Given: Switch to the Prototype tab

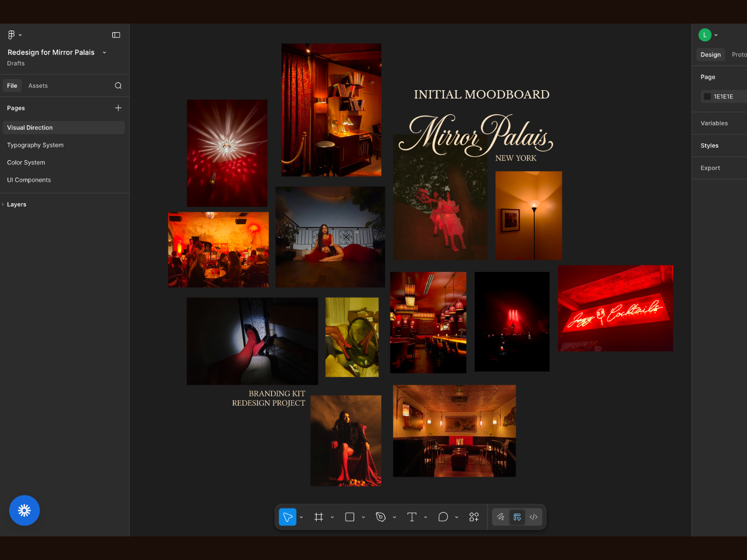Looking at the screenshot, I should [739, 55].
